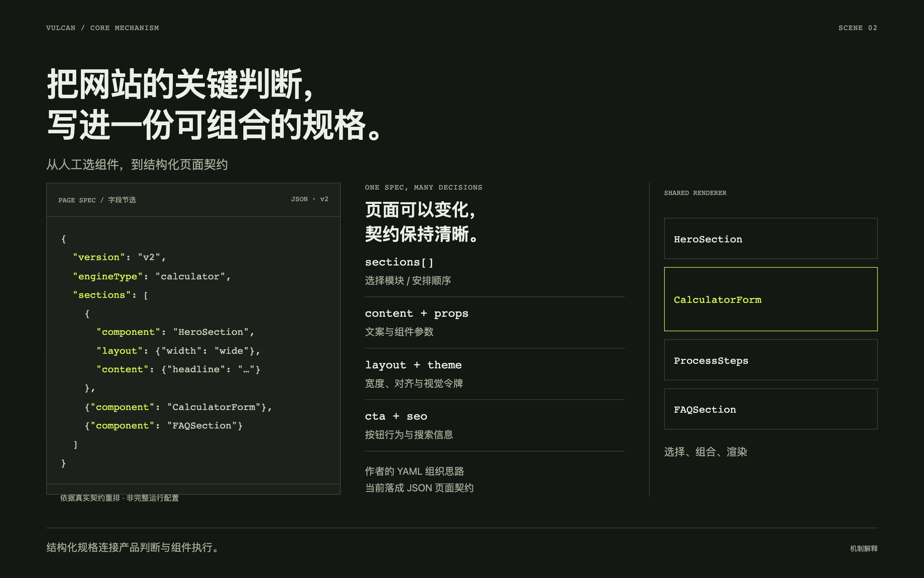This screenshot has width=924, height=578.
Task: Click the "宽度、对齐与视觉令牌" description
Action: [x=414, y=383]
